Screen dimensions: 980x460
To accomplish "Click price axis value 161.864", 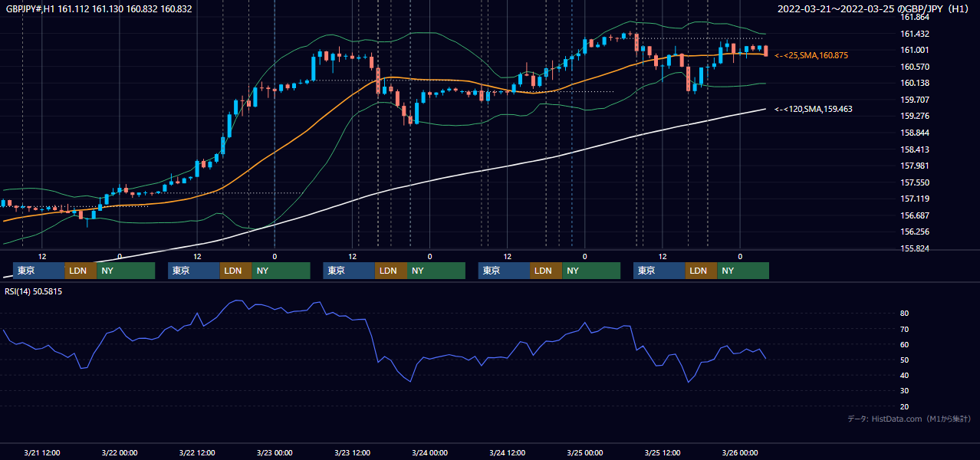I will 915,17.
